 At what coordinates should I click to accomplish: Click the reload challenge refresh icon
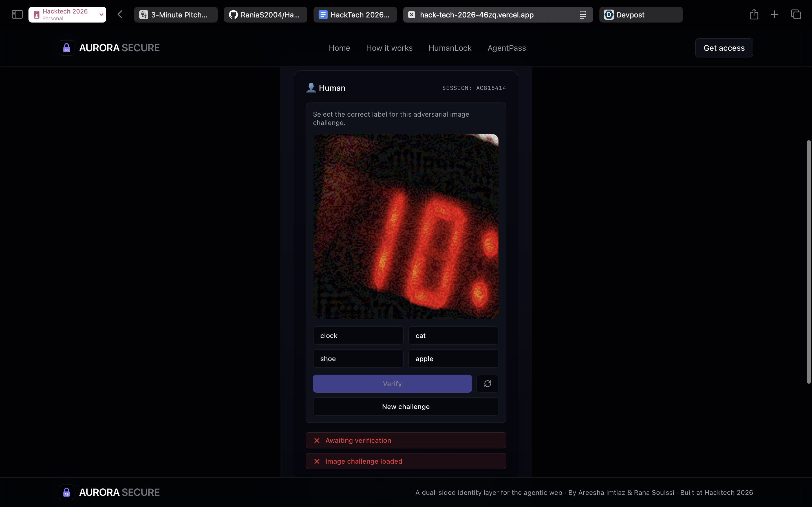pyautogui.click(x=487, y=384)
